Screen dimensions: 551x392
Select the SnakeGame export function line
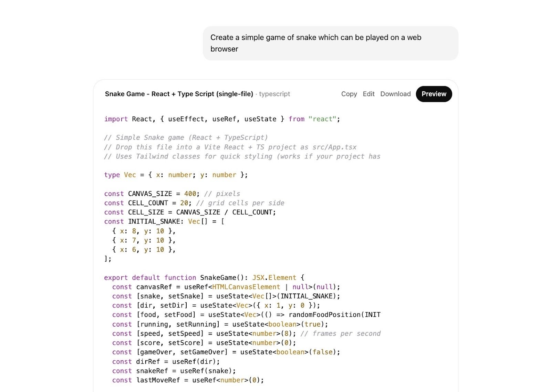(x=203, y=277)
